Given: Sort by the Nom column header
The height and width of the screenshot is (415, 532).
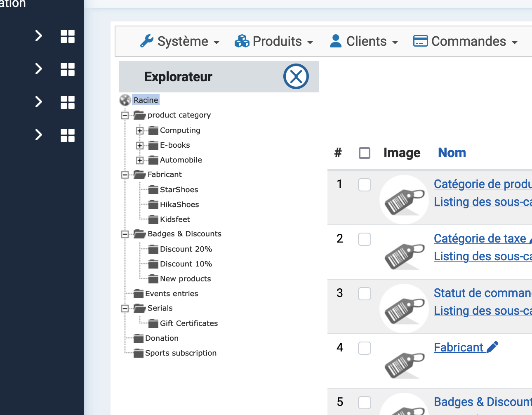Looking at the screenshot, I should [x=452, y=153].
